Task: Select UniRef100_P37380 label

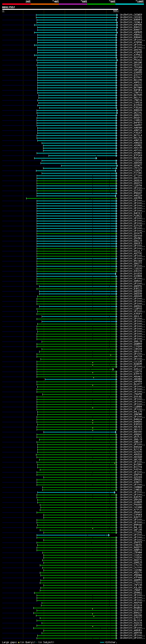Action: (x=131, y=173)
